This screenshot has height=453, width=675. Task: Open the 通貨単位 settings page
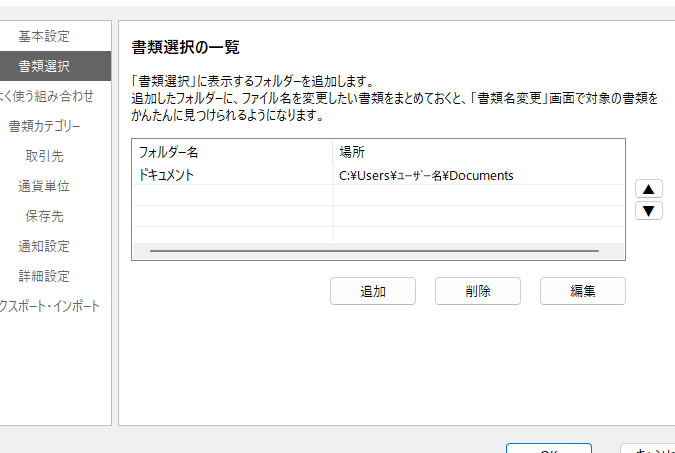45,186
